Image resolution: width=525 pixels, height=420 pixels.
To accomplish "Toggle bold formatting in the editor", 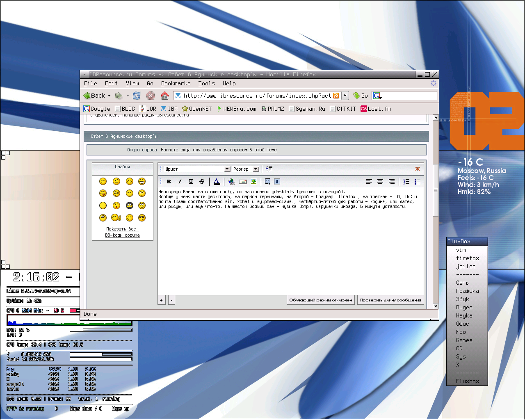I will (x=169, y=182).
